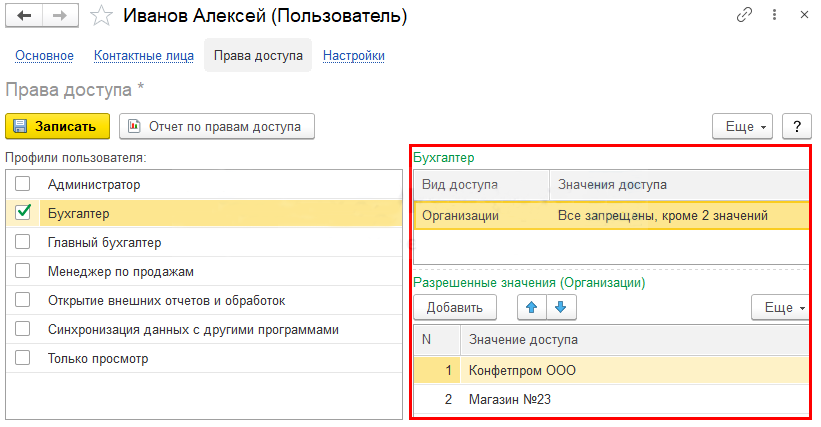The height and width of the screenshot is (427, 821).
Task: Switch to the Основное tab
Action: click(x=45, y=55)
